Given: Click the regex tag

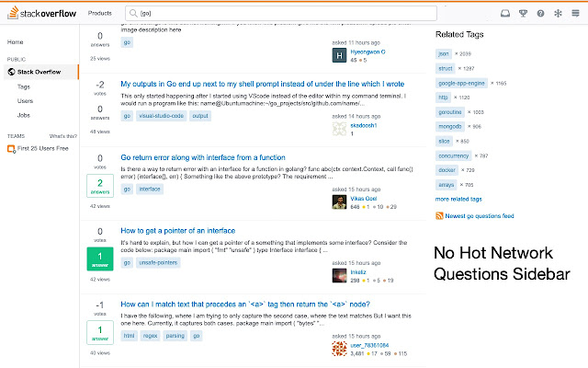Looking at the screenshot, I should click(x=150, y=336).
